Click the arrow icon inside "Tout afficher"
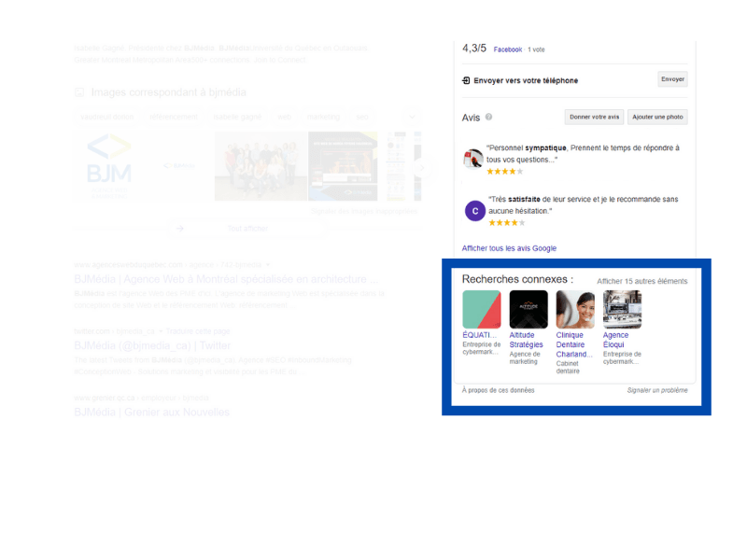The image size is (747, 560). pyautogui.click(x=180, y=229)
